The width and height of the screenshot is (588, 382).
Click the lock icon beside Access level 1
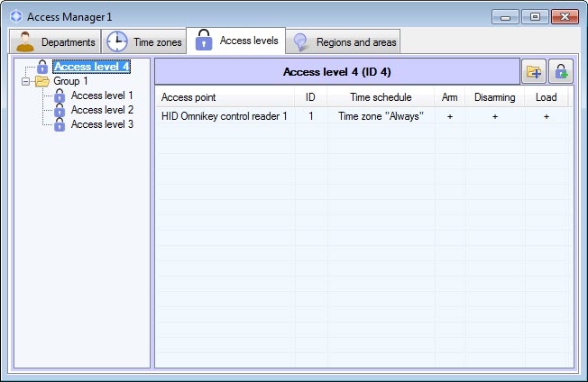(60, 95)
